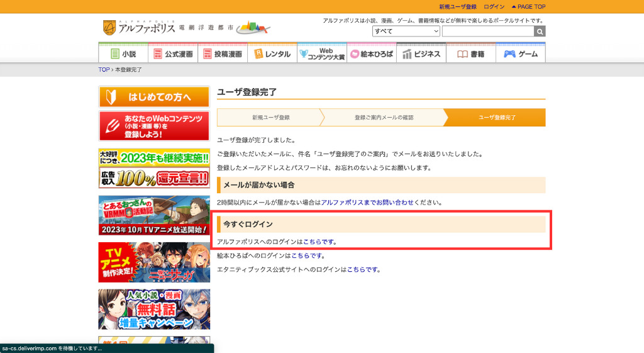Viewport: 644px width, 353px height.
Task: Click the あなたのWebコンテンツを登録しよう red banner
Action: (154, 126)
